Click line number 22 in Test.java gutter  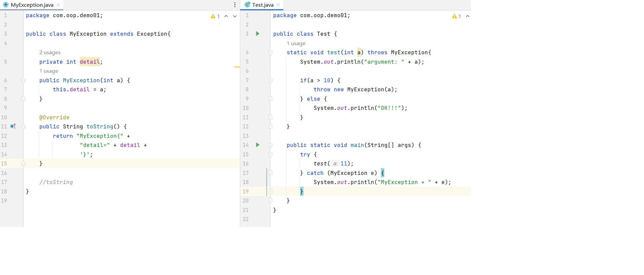click(246, 219)
